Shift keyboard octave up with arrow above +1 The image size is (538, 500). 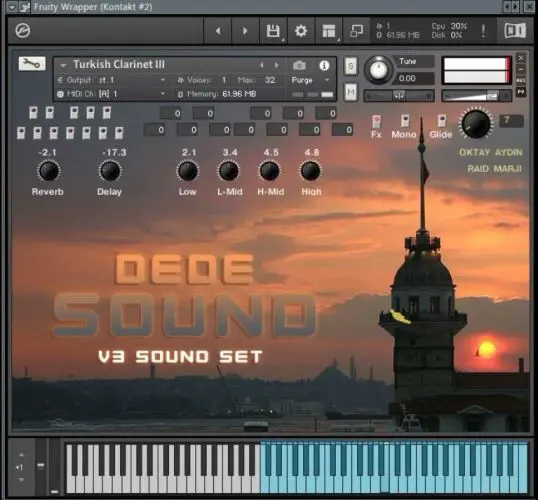point(21,455)
